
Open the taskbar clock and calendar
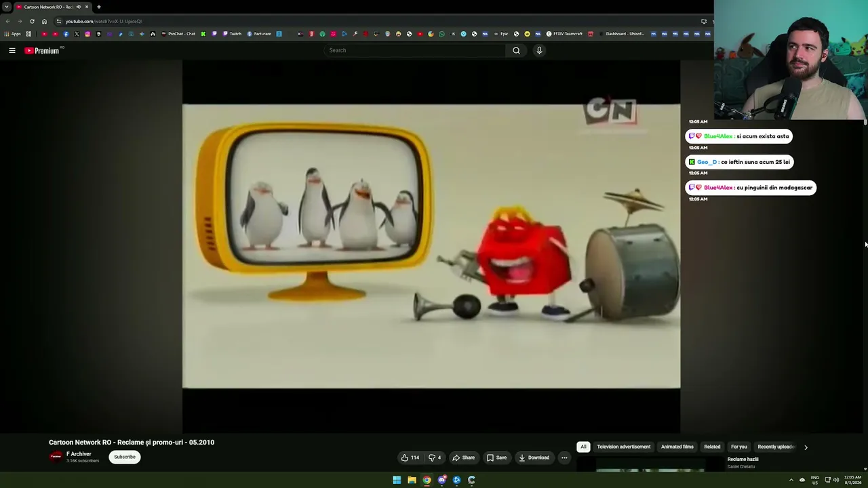pyautogui.click(x=853, y=480)
